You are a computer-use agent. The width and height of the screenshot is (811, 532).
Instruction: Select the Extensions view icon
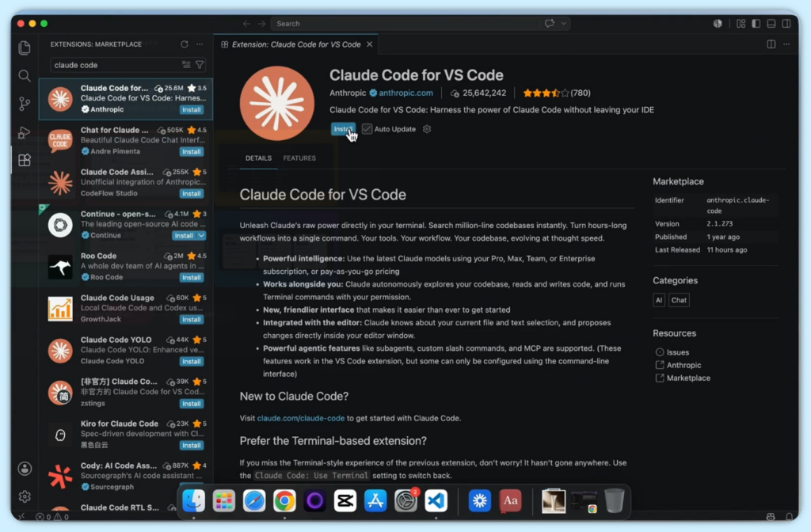tap(25, 160)
